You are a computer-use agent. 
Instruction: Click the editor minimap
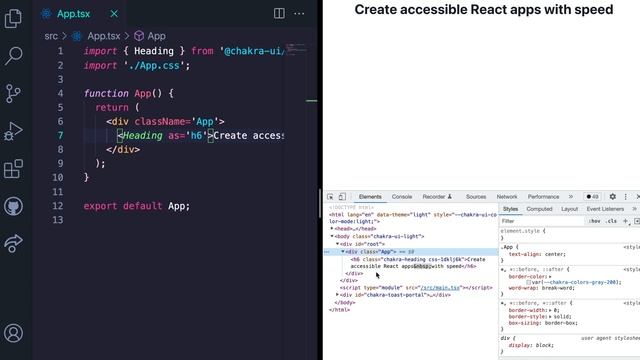point(296,50)
